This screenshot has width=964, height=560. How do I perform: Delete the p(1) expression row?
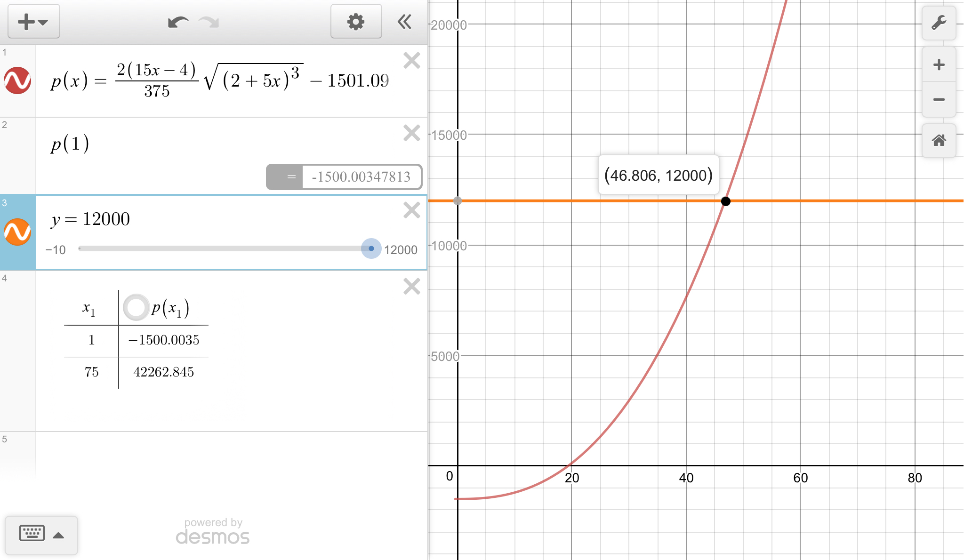click(x=412, y=133)
